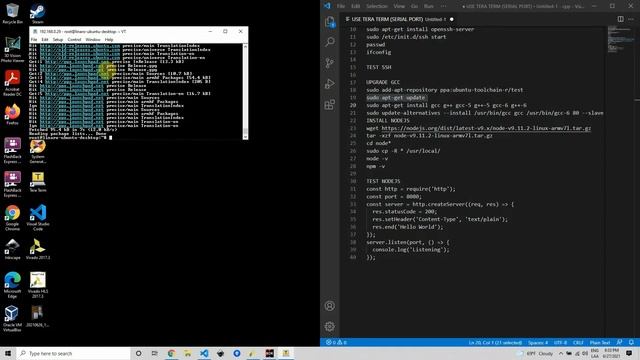Open the Setup menu in Tera Term
Screen dimensions: 640x360
tap(58, 40)
